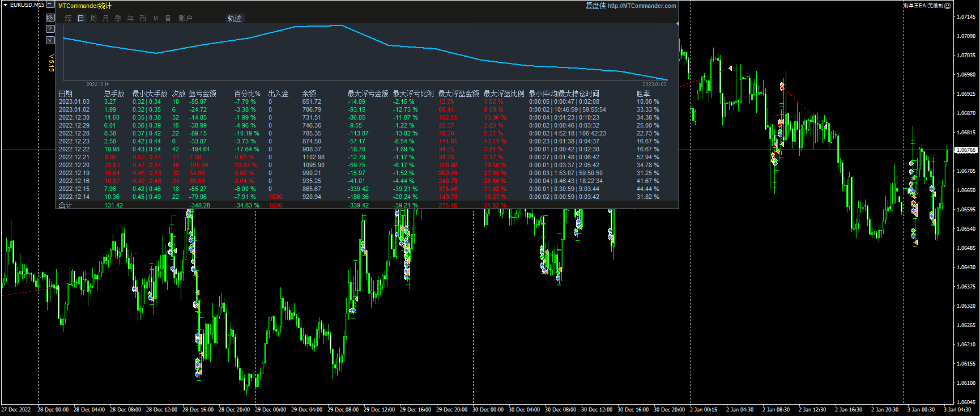This screenshot has height=416, width=980.
Task: Click the √ checkmark icon in left strip
Action: point(50,40)
